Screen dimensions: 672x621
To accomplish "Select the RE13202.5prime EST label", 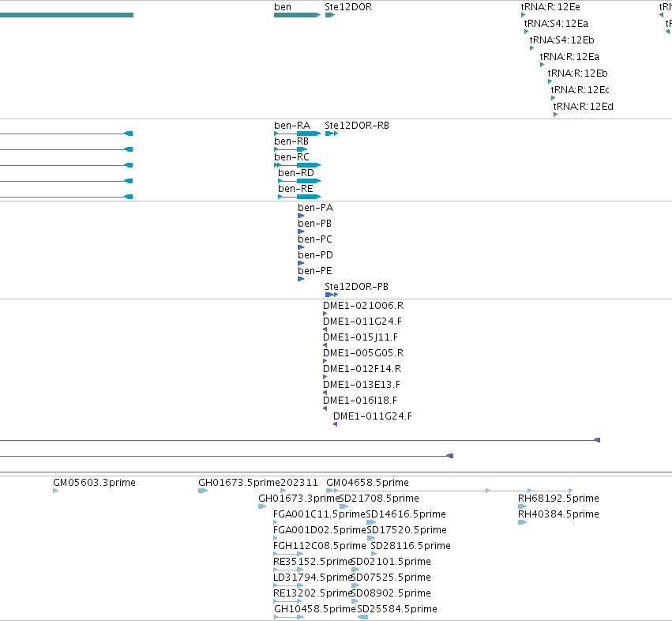I will pos(312,593).
